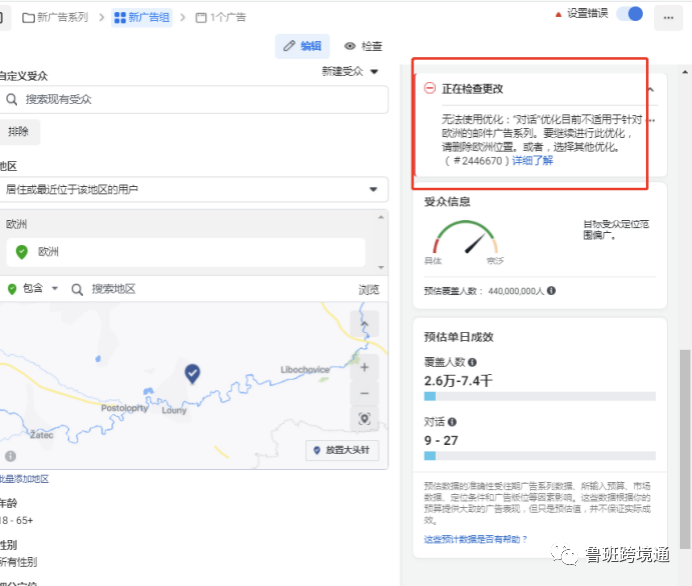Click the 排除 exclude button
Screen dimensions: 692x586
tap(19, 131)
